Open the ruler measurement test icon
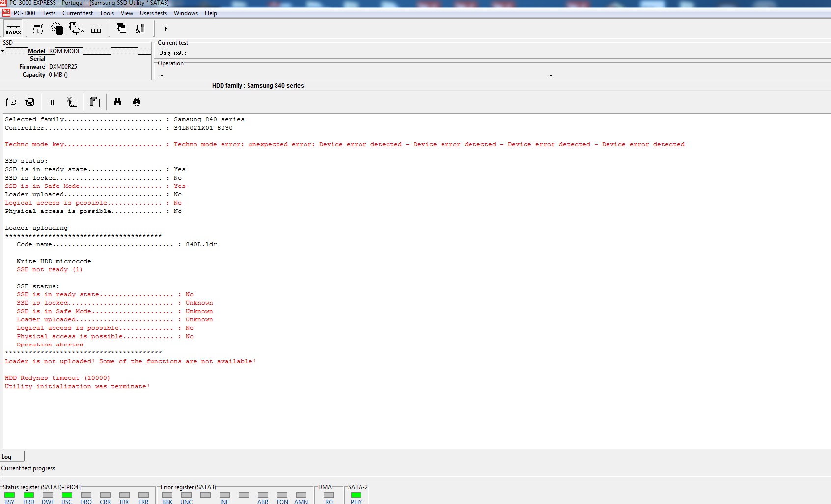831x504 pixels. pyautogui.click(x=96, y=29)
